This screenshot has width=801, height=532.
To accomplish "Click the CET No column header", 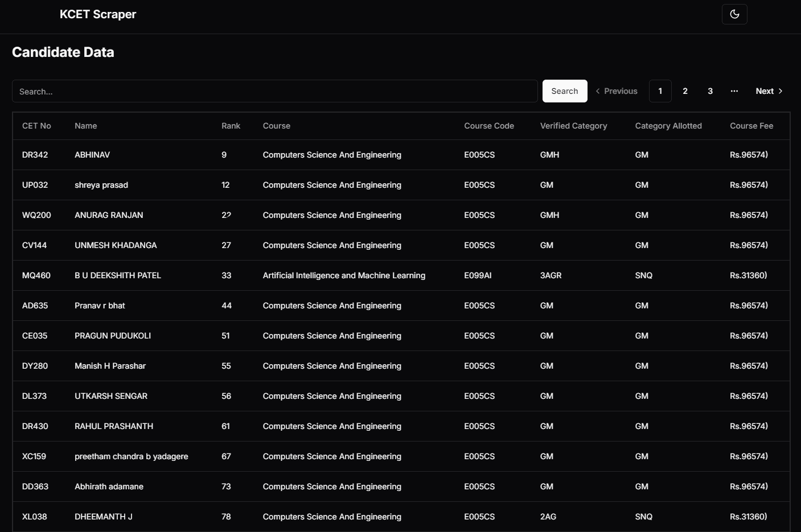I will pyautogui.click(x=36, y=126).
